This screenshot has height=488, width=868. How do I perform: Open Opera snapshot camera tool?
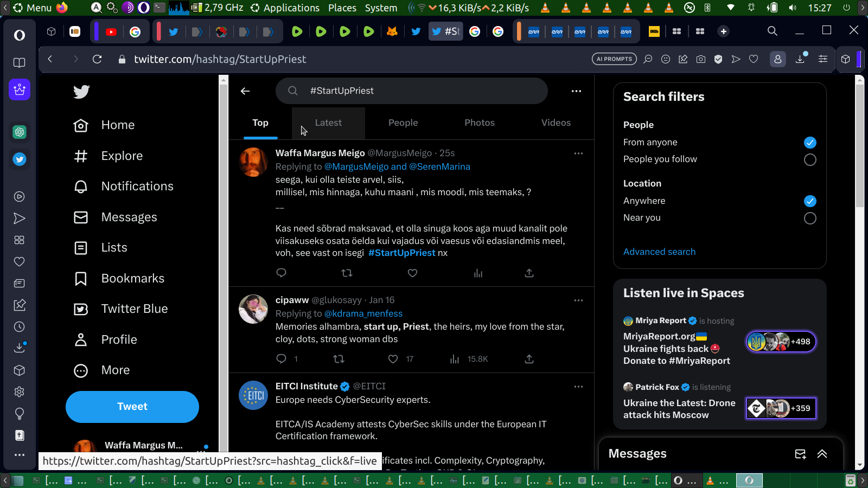701,59
